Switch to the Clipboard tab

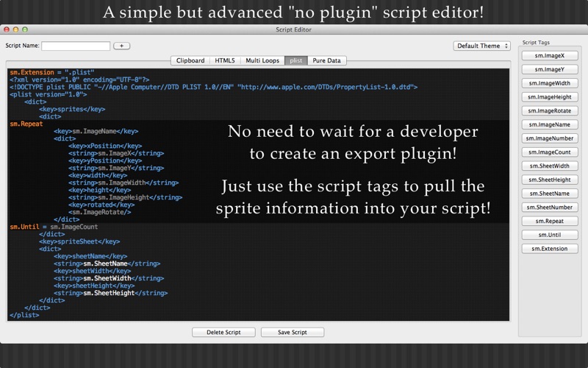[x=190, y=60]
